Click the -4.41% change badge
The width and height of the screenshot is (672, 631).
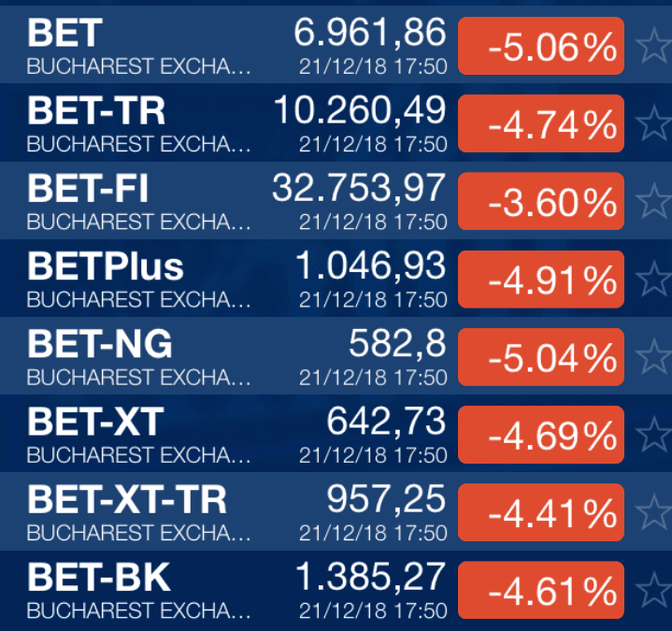pyautogui.click(x=541, y=512)
